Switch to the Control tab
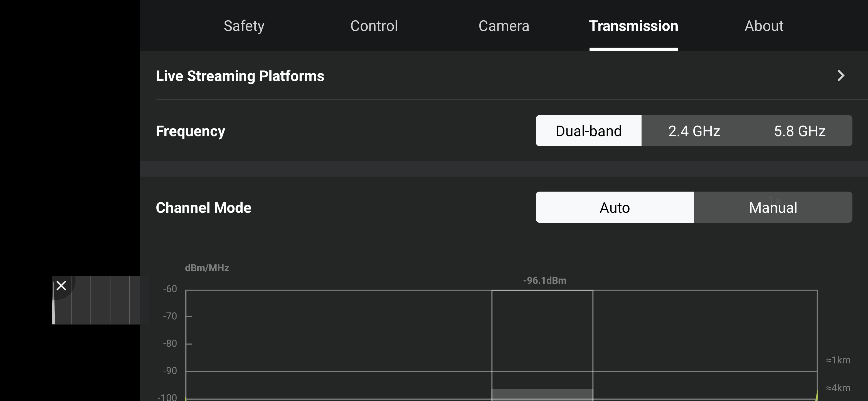The height and width of the screenshot is (401, 868). coord(374,26)
